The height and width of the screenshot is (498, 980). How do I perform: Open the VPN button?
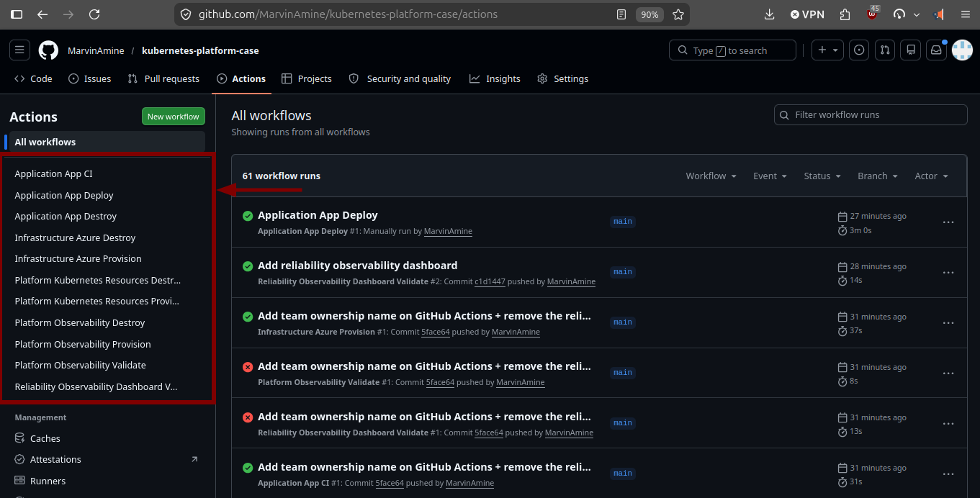click(806, 14)
